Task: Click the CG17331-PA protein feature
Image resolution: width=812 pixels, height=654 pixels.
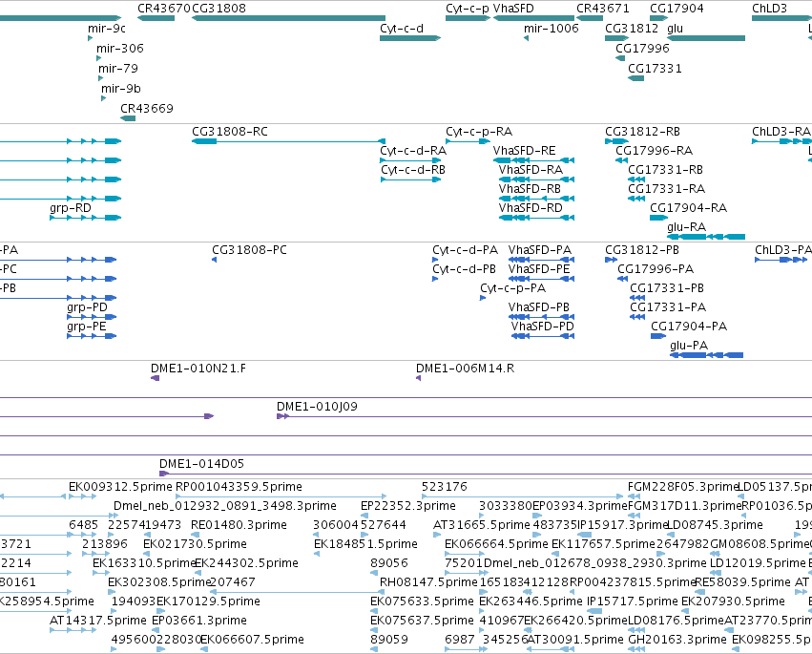Action: (x=637, y=317)
